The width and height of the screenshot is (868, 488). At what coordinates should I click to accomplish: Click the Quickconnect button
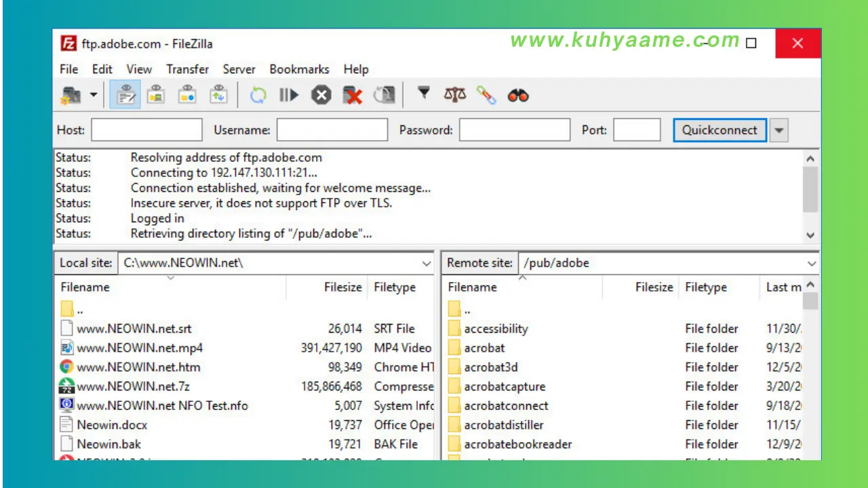(x=719, y=130)
